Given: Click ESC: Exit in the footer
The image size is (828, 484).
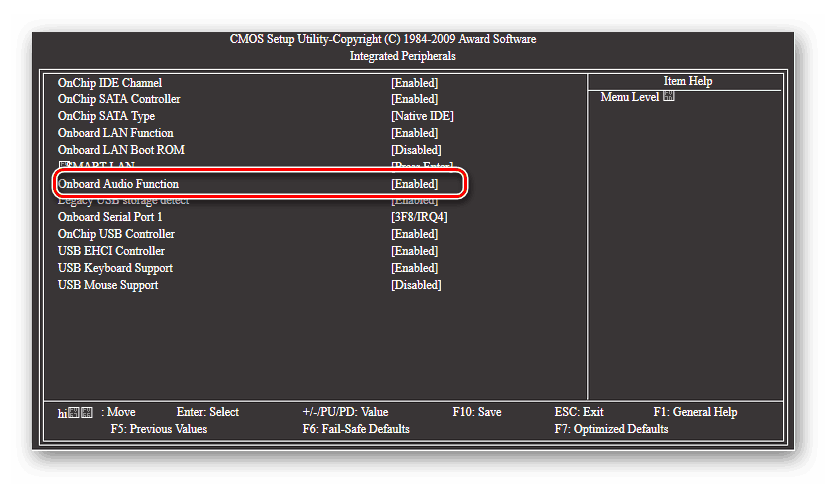Looking at the screenshot, I should coord(579,412).
